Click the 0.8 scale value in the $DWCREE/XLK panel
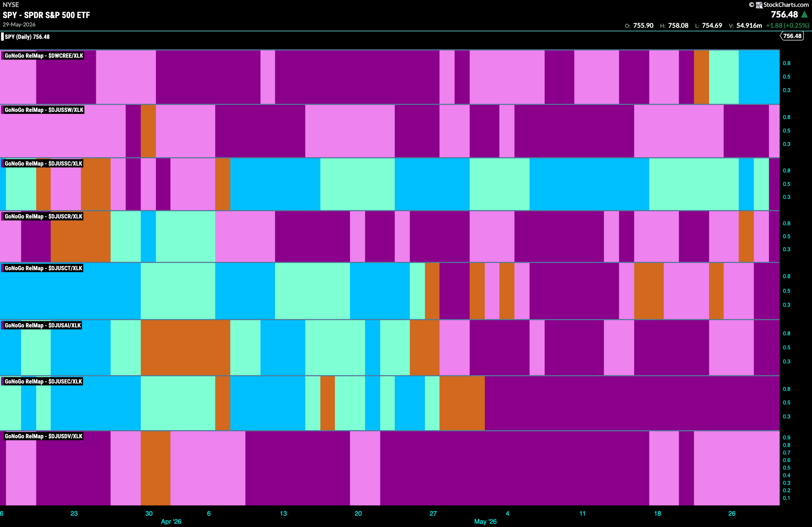The width and height of the screenshot is (812, 527). (786, 63)
